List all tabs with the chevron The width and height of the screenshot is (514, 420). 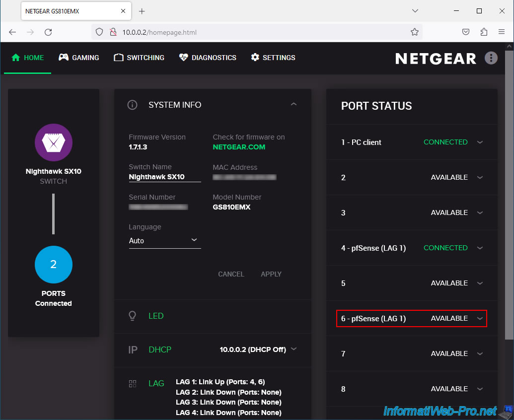pos(415,11)
